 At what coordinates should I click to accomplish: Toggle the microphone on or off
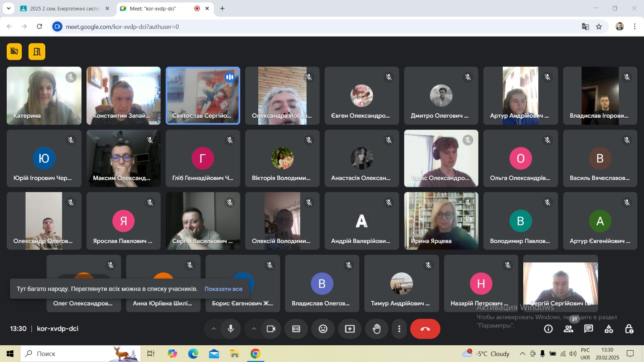point(231,329)
